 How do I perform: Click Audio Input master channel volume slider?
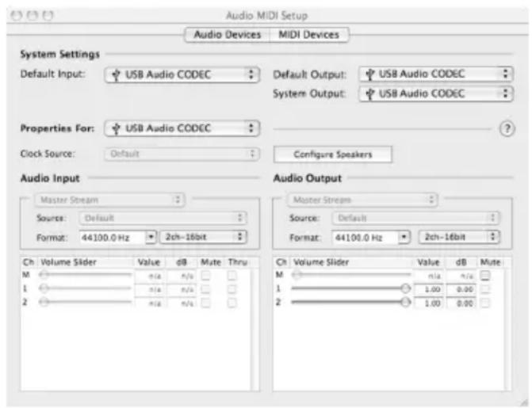point(85,274)
